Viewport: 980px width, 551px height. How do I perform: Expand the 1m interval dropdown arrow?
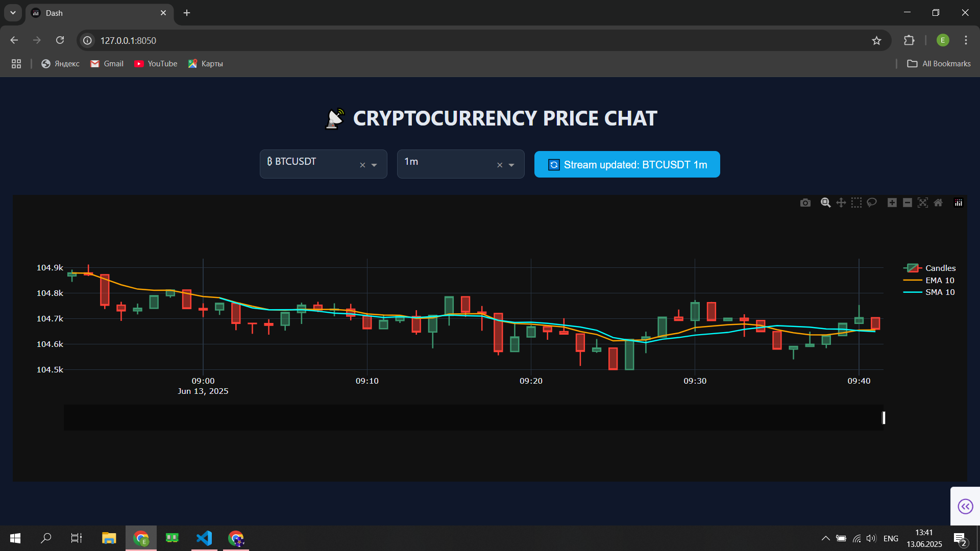click(x=511, y=165)
